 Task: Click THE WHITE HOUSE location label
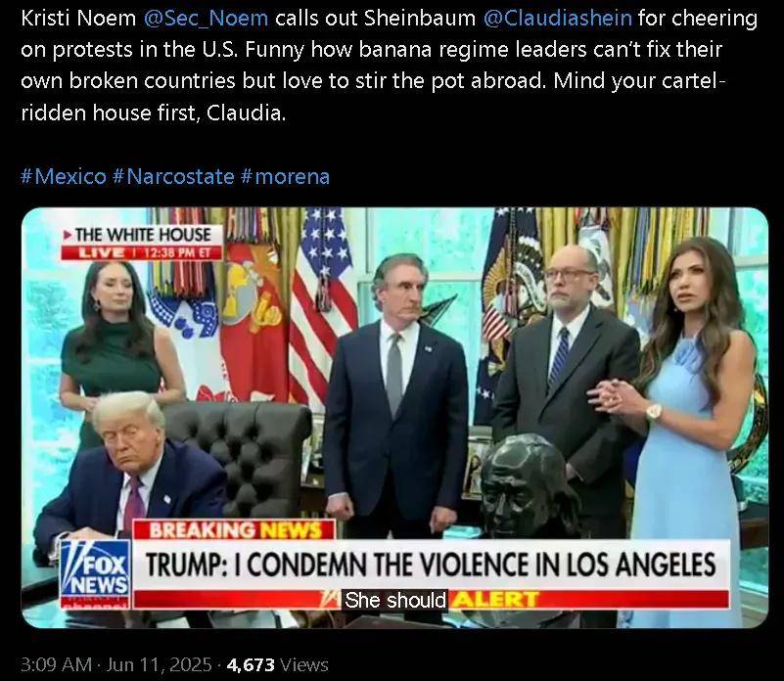(137, 235)
